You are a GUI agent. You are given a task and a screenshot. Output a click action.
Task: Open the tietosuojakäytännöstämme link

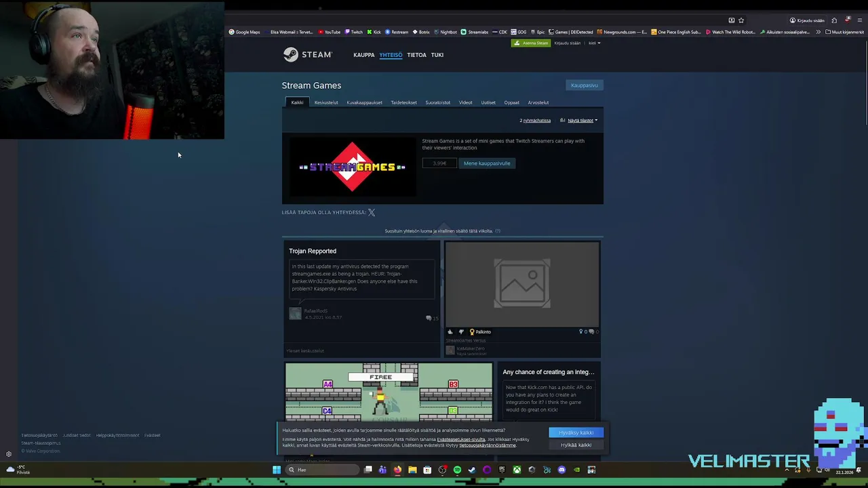488,445
